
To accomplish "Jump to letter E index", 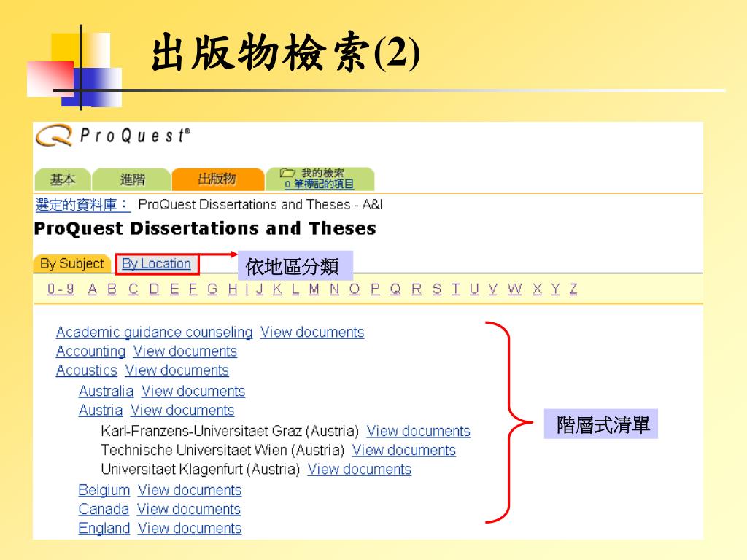I will [174, 289].
